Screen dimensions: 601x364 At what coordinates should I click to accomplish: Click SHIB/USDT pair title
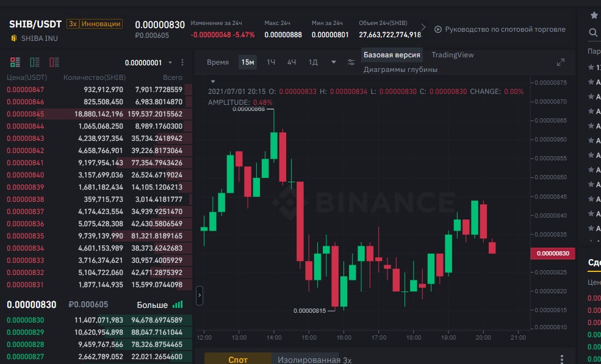tap(35, 24)
